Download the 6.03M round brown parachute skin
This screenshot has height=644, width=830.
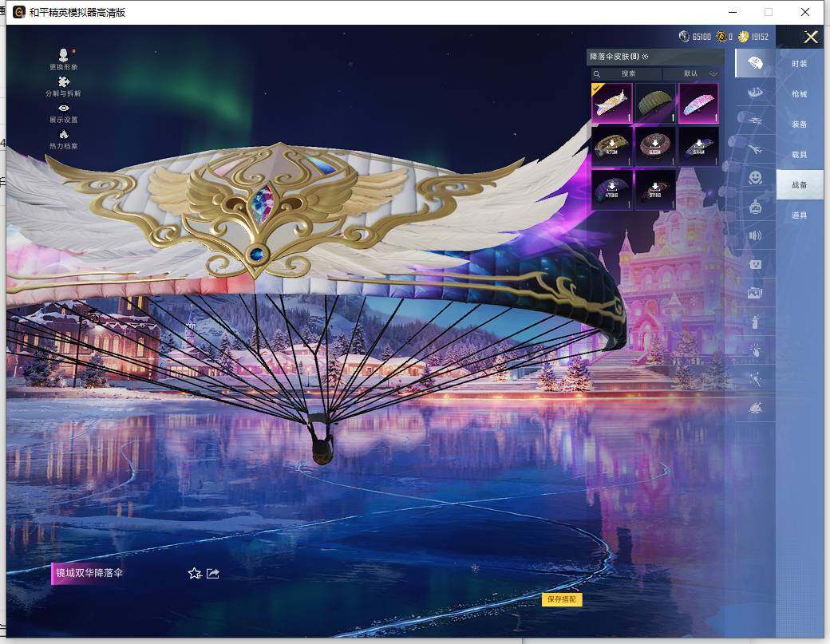pos(655,146)
